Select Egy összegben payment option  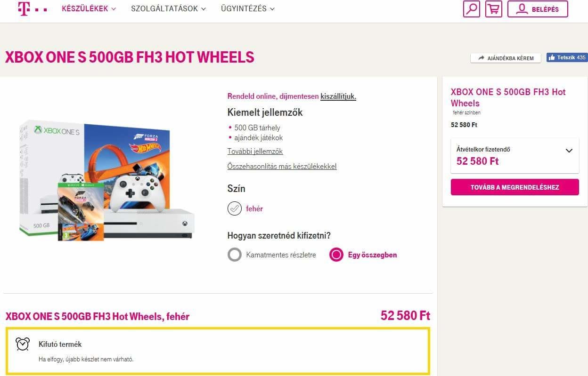[336, 255]
